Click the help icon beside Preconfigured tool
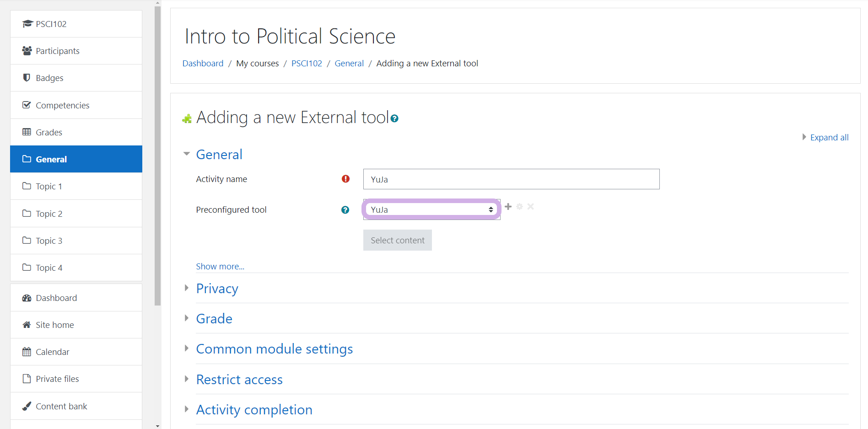The height and width of the screenshot is (429, 868). pyautogui.click(x=345, y=210)
